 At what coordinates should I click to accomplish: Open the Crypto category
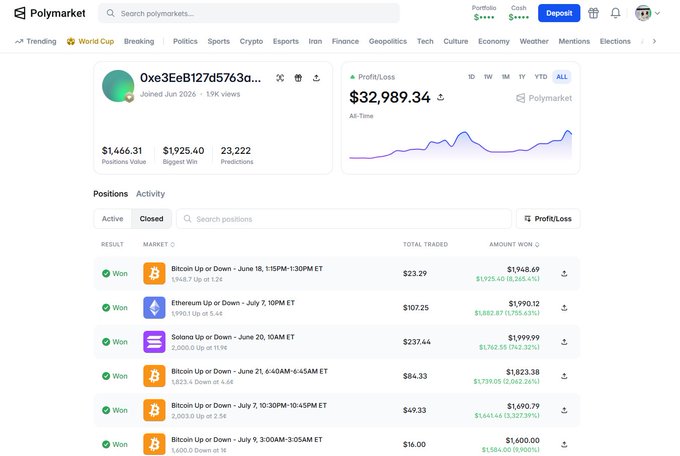(251, 41)
